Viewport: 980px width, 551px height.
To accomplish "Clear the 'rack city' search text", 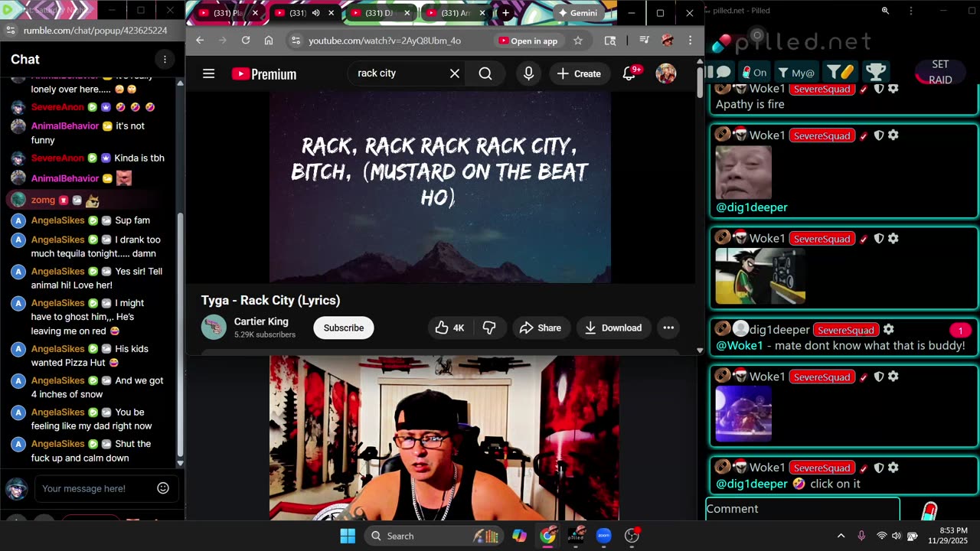I will [455, 73].
